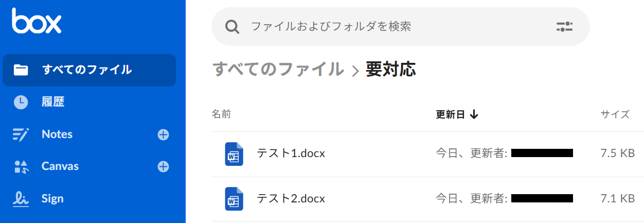Sort files by サイズ column
644x223 pixels.
[615, 114]
